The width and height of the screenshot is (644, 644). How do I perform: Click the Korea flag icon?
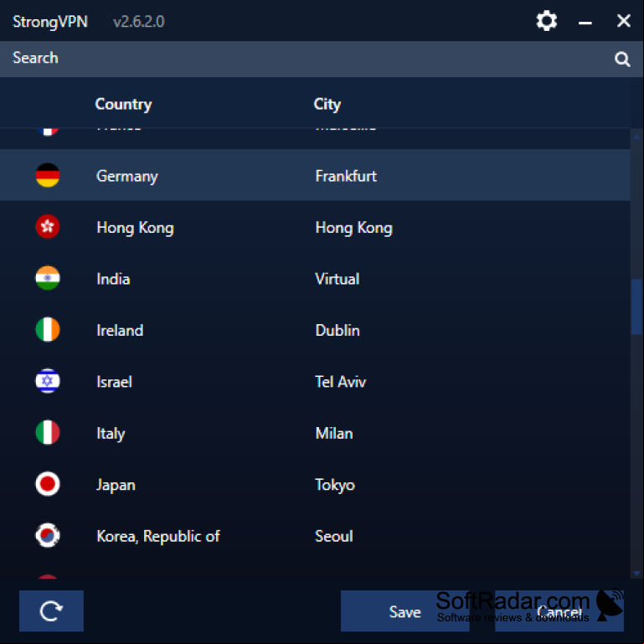pyautogui.click(x=48, y=535)
